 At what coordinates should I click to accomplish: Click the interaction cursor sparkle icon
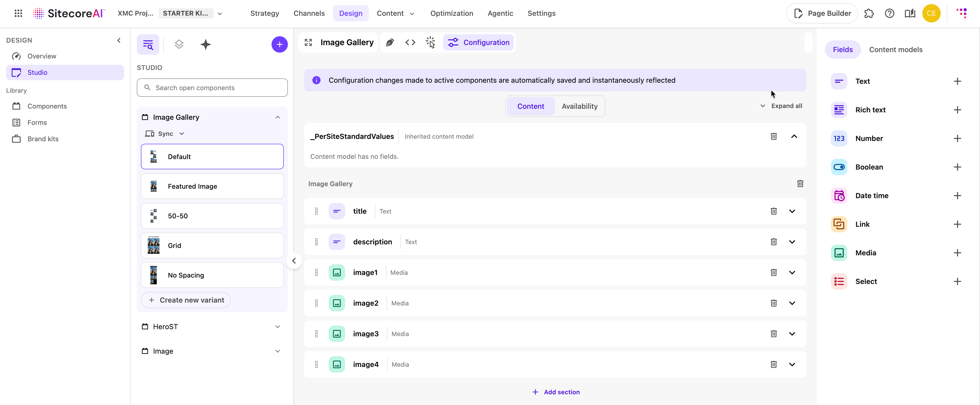[430, 42]
